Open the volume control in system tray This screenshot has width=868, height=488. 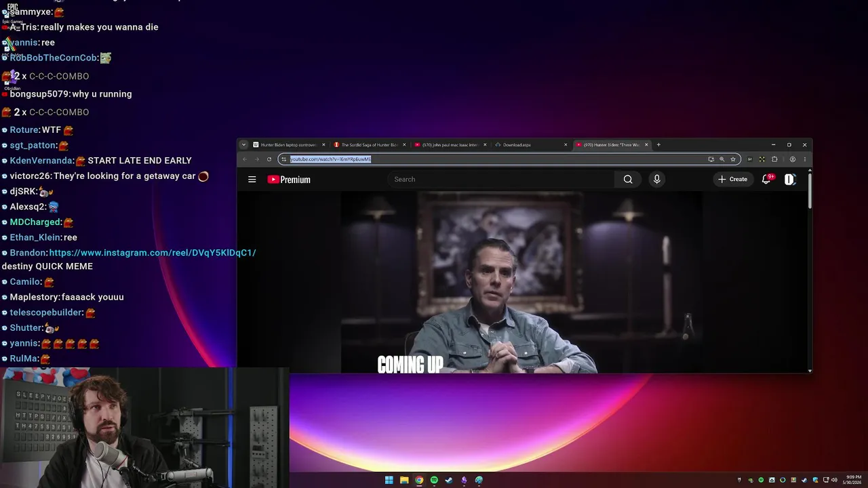click(x=834, y=480)
